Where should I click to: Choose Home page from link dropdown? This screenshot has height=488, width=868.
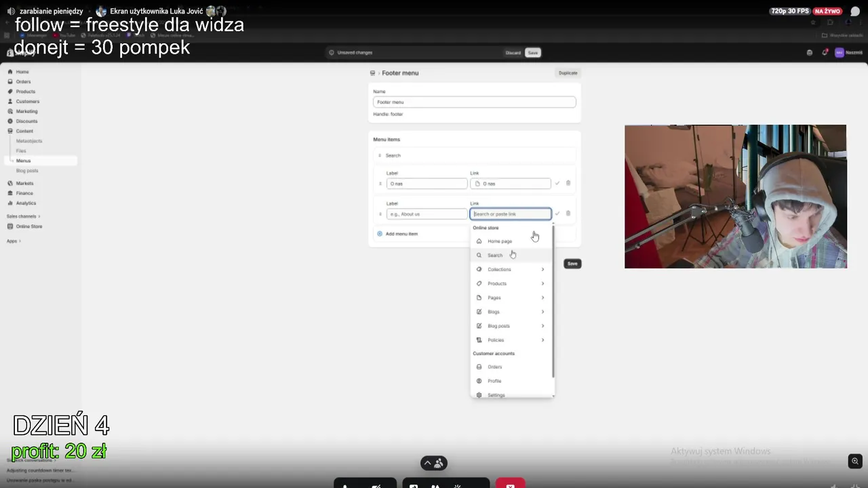(512, 241)
